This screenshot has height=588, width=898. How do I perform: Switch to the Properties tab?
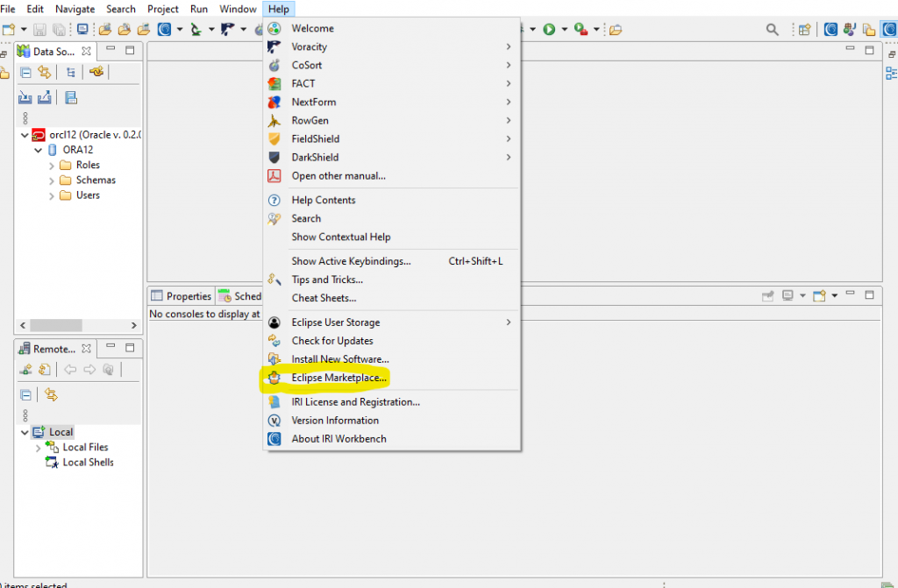[x=182, y=296]
